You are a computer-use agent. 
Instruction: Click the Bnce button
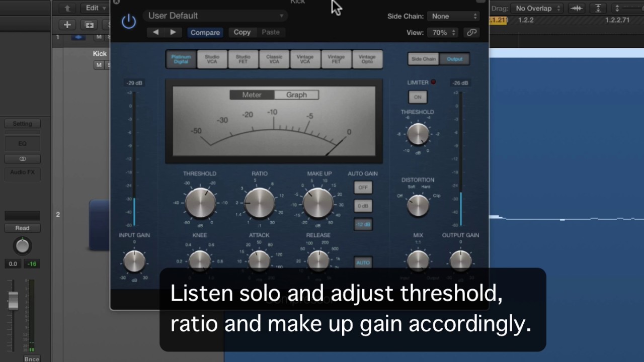click(x=32, y=358)
